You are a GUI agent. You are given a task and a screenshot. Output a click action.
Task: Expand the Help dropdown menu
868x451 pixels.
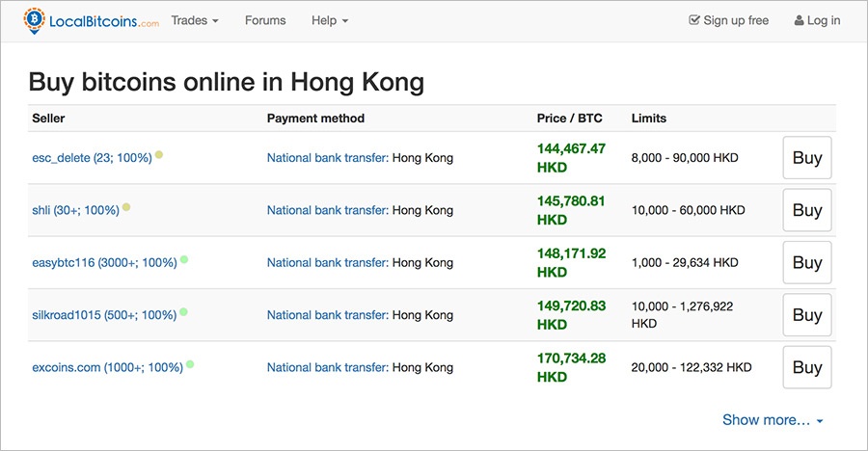click(x=330, y=20)
